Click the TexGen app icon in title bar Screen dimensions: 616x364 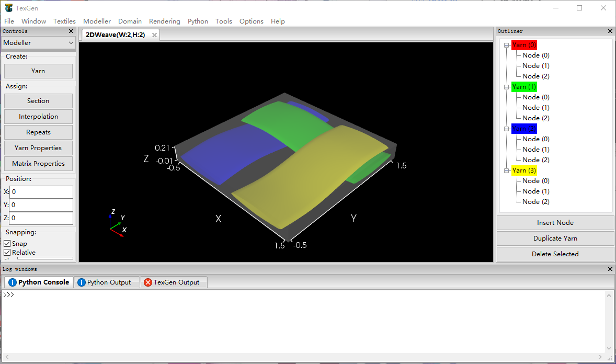click(8, 8)
